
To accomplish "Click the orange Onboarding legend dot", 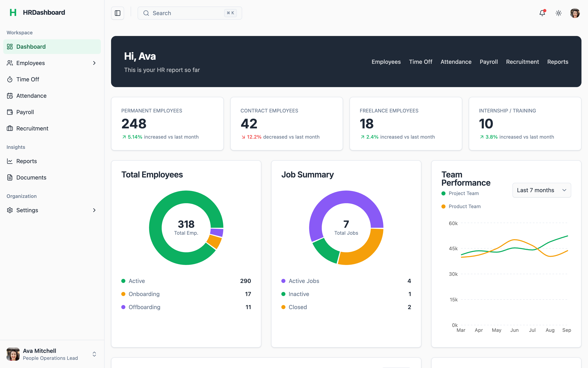I will point(123,294).
